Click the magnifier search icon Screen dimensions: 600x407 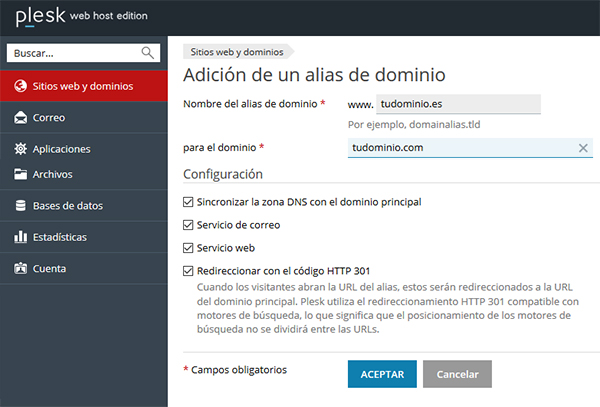click(147, 53)
